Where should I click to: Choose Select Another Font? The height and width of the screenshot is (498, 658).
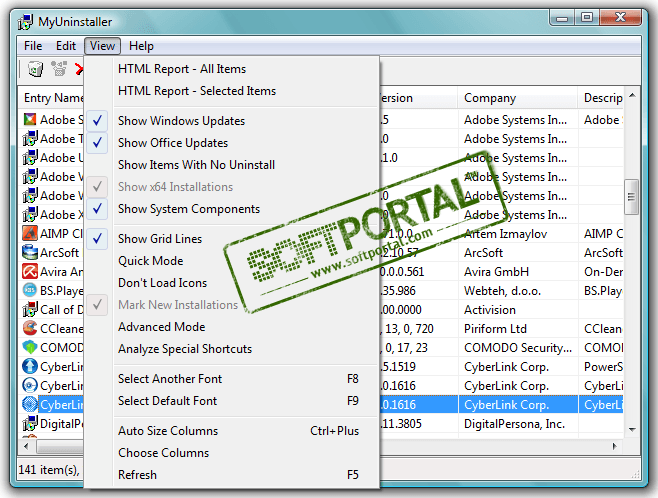(x=231, y=379)
